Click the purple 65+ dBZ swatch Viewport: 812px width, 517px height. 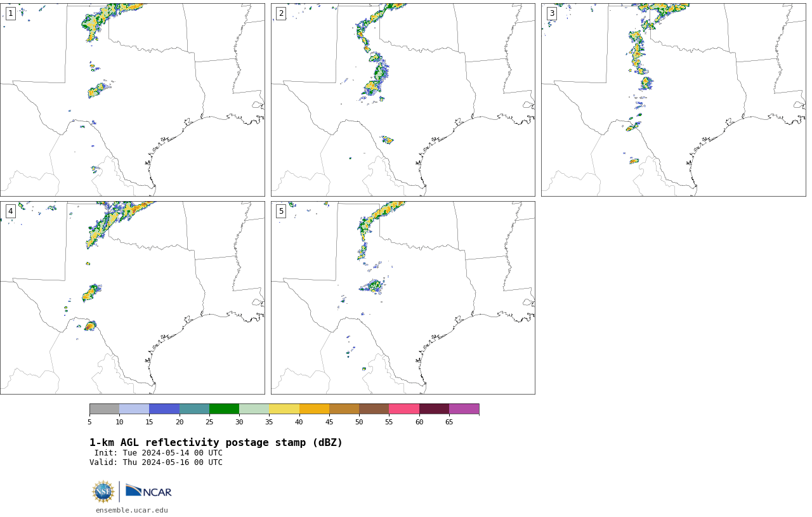464,409
